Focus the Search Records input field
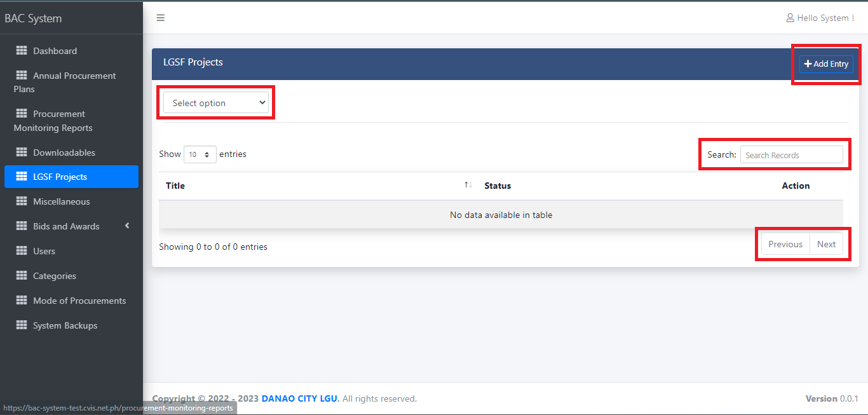868x415 pixels. coord(792,154)
